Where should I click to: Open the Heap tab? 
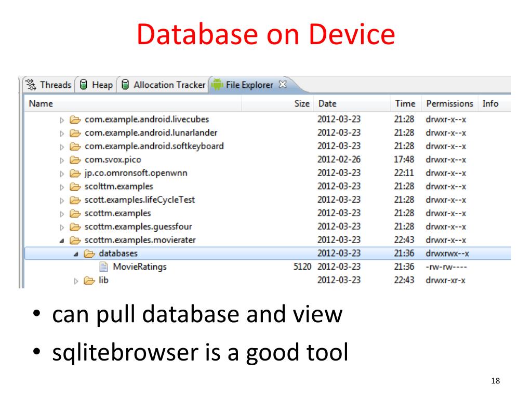[96, 85]
